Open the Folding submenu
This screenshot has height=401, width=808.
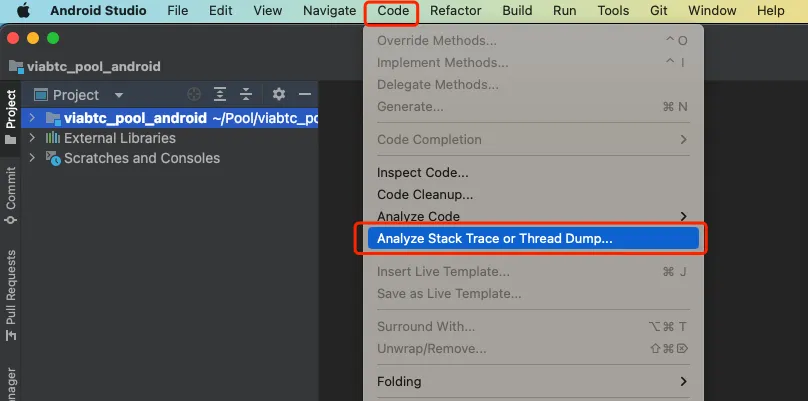(533, 382)
